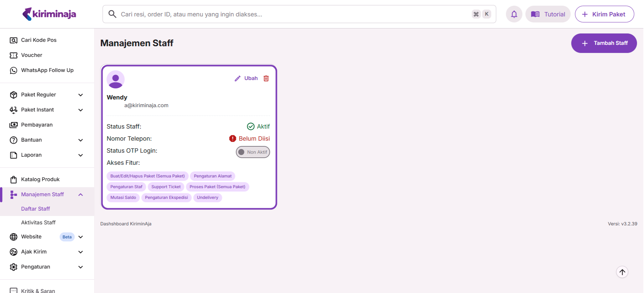Click the Beta badge next to Website
The width and height of the screenshot is (644, 293).
click(67, 237)
